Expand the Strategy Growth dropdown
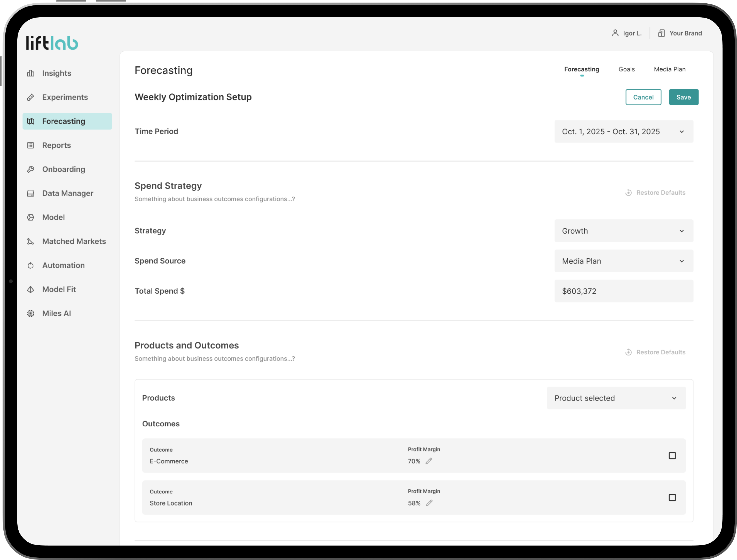Screen dimensions: 737x560 (x=624, y=231)
